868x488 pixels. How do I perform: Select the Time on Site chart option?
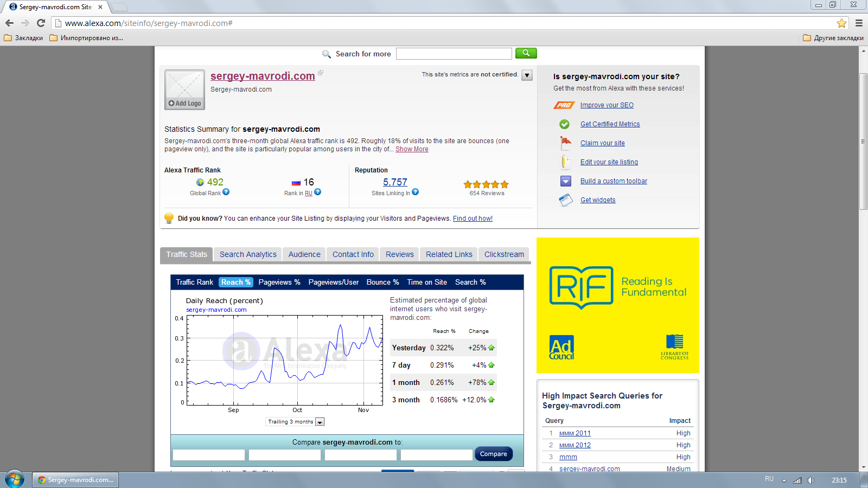click(427, 282)
